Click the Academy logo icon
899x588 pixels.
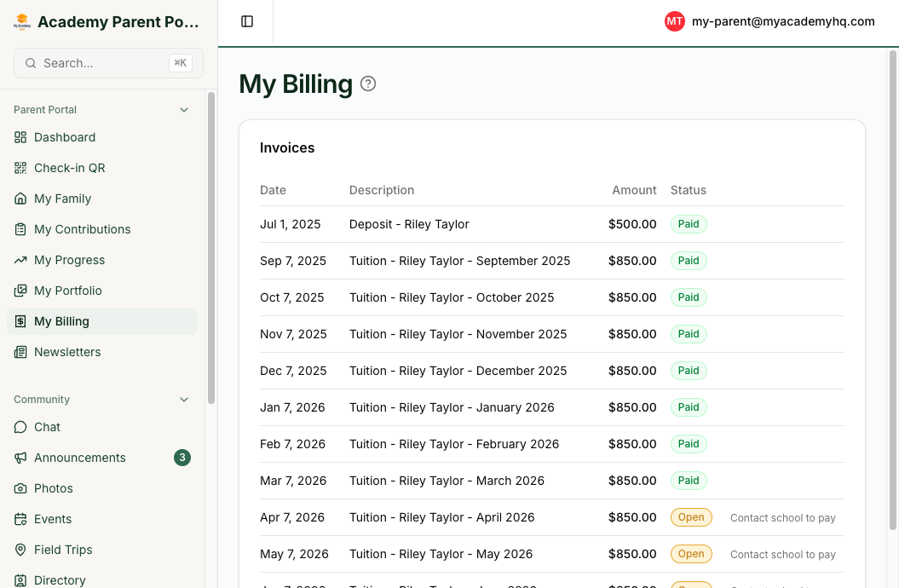tap(22, 22)
